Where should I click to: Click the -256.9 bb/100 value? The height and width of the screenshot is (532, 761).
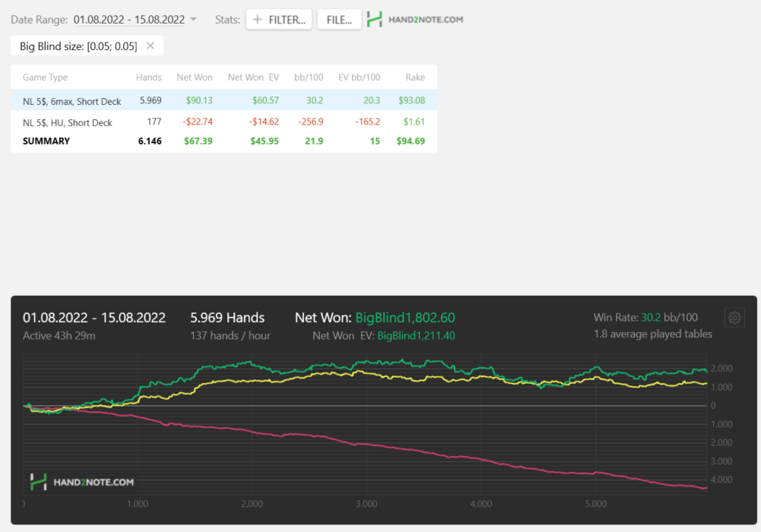coord(311,122)
